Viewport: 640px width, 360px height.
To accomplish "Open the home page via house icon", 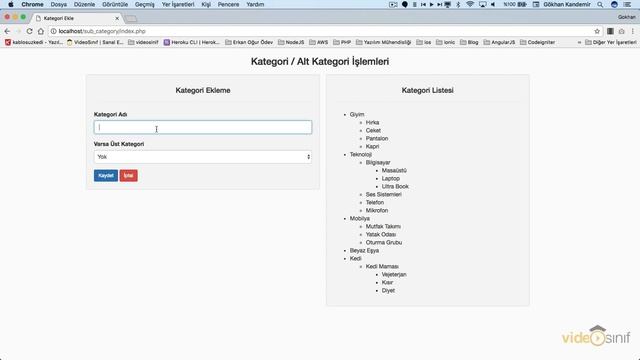I will [41, 31].
